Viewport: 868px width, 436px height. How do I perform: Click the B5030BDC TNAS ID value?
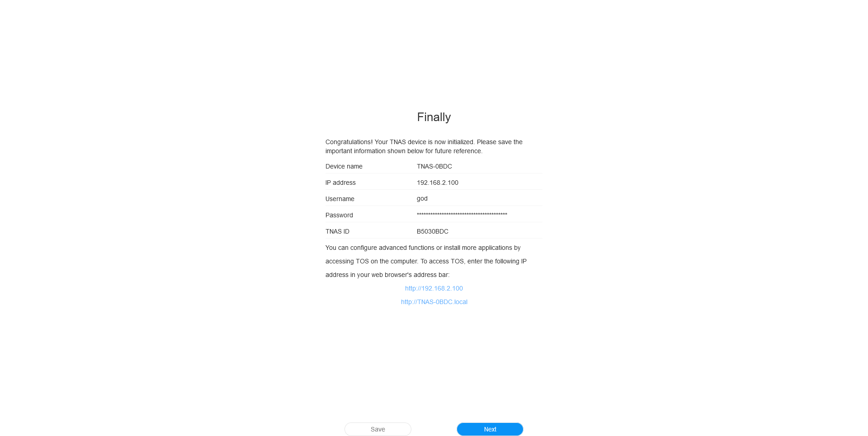point(433,231)
